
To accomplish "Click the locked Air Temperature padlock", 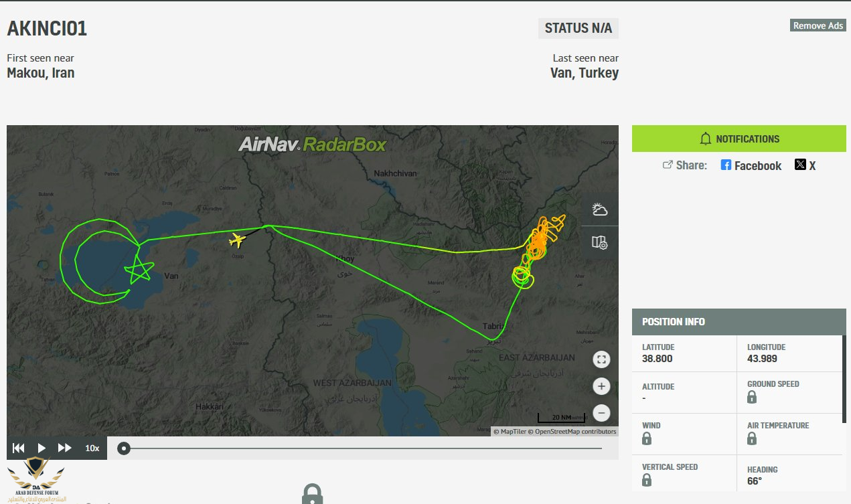I will click(752, 439).
